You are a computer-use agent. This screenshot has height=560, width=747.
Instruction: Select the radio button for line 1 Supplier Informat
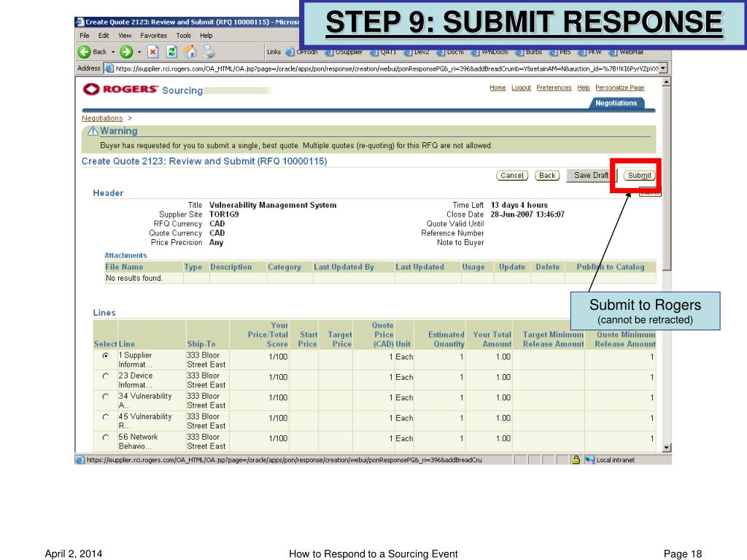pos(106,356)
